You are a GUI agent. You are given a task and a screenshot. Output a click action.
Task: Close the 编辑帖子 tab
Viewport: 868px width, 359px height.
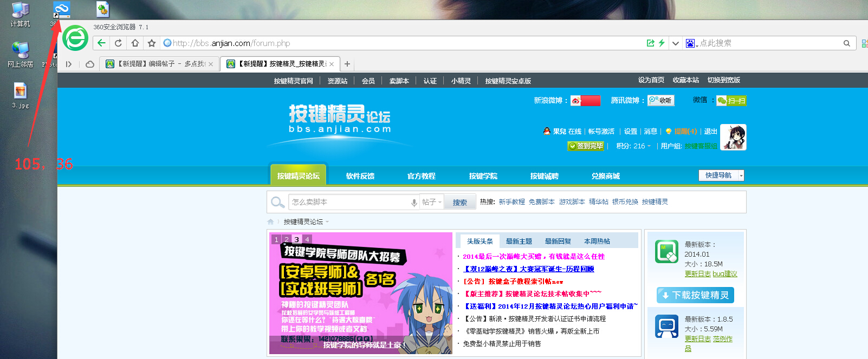pyautogui.click(x=211, y=64)
